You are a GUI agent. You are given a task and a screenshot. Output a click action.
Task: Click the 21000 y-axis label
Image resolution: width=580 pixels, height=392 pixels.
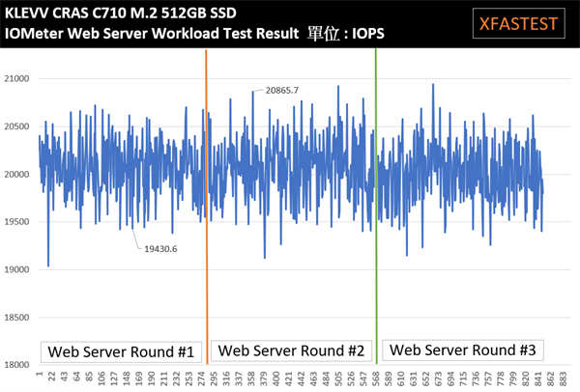pos(16,79)
